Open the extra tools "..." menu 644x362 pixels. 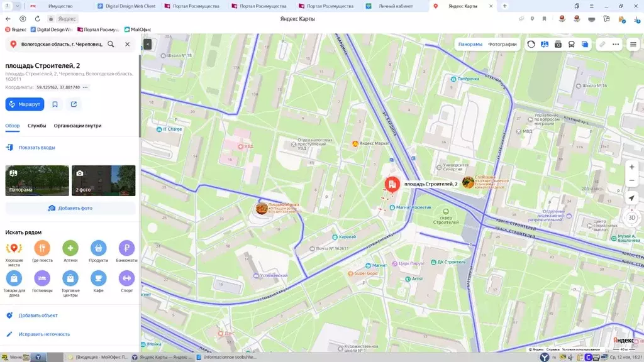tap(614, 44)
